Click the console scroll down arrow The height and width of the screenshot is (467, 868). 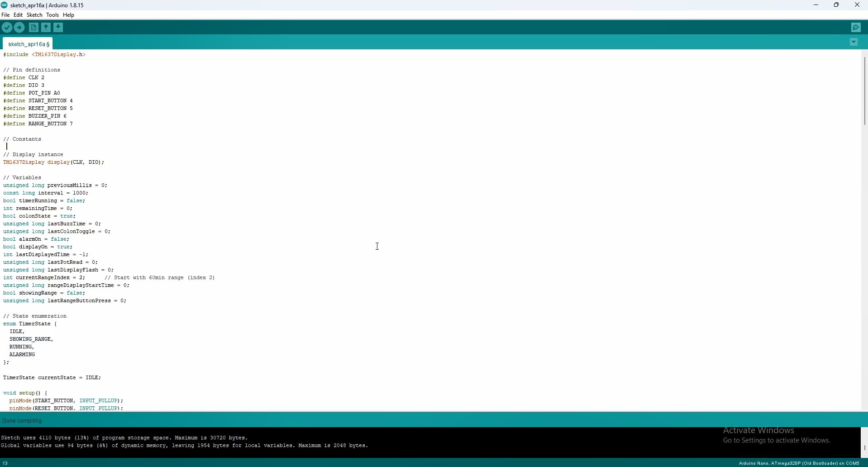pos(864,448)
